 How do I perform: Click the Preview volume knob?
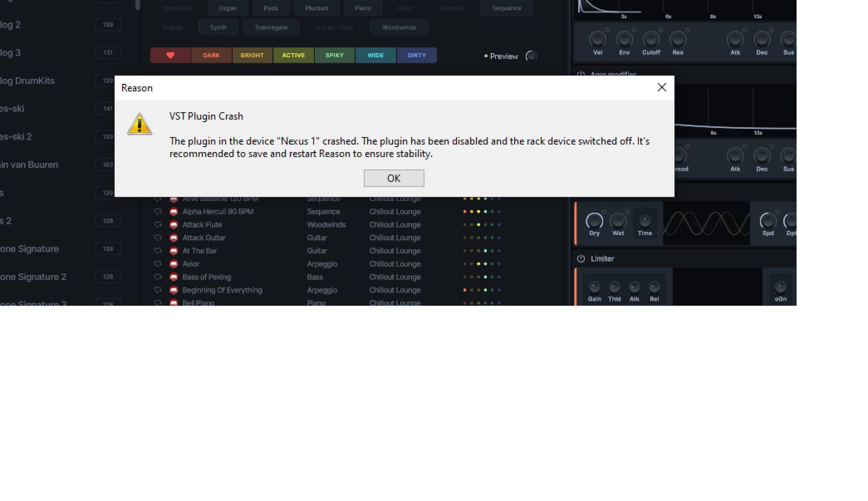pyautogui.click(x=531, y=56)
